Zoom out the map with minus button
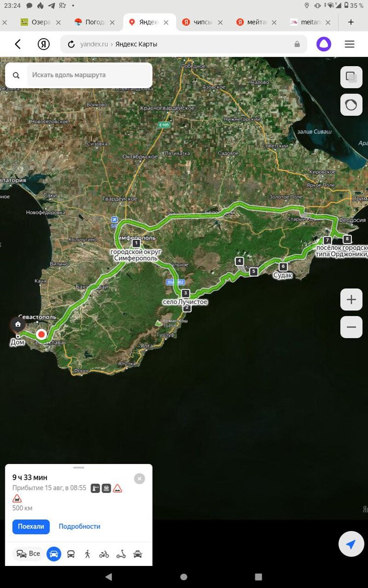Viewport: 368px width, 588px height. click(x=351, y=327)
